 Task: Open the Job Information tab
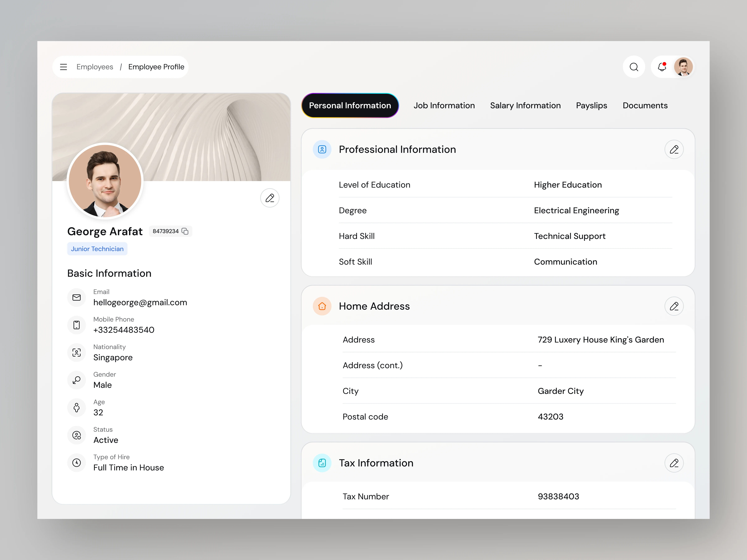tap(444, 105)
